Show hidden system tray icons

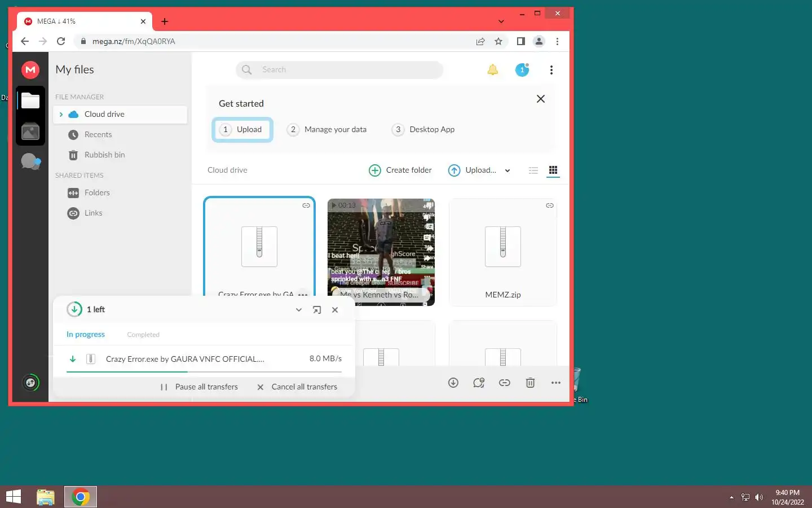pos(731,497)
